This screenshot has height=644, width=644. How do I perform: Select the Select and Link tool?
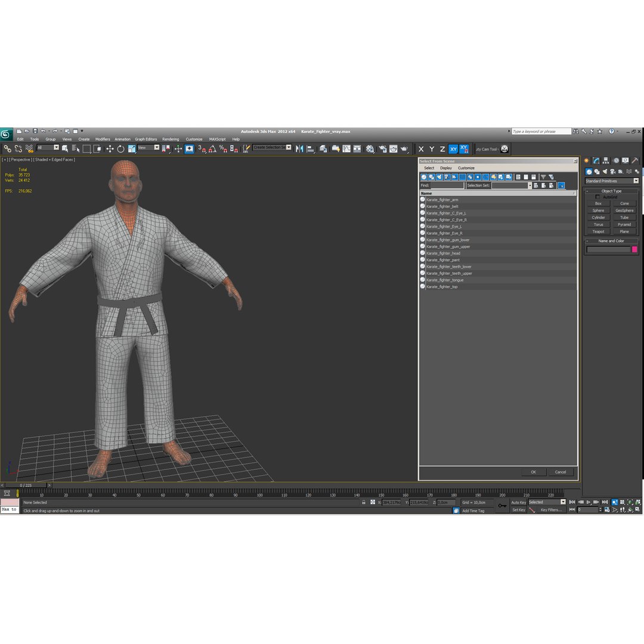click(7, 148)
